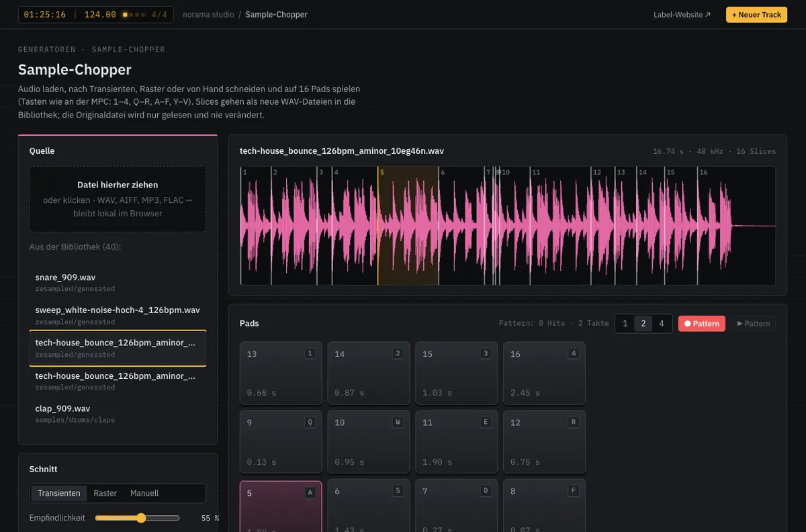Screen dimensions: 806x532
Task: Open the Label-Website external link
Action: (x=682, y=15)
